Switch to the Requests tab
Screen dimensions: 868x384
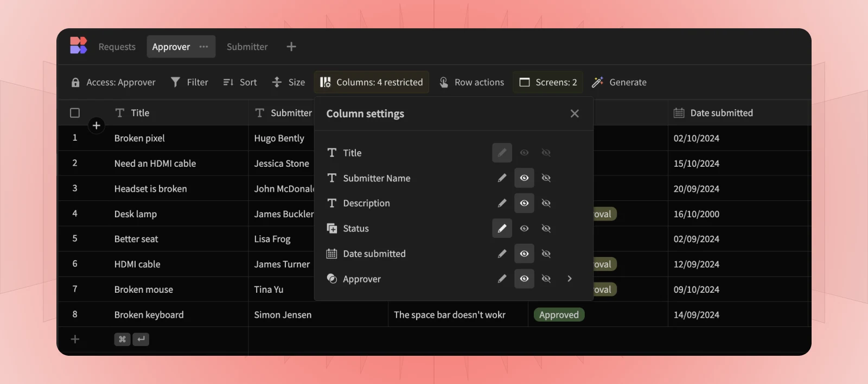tap(117, 47)
